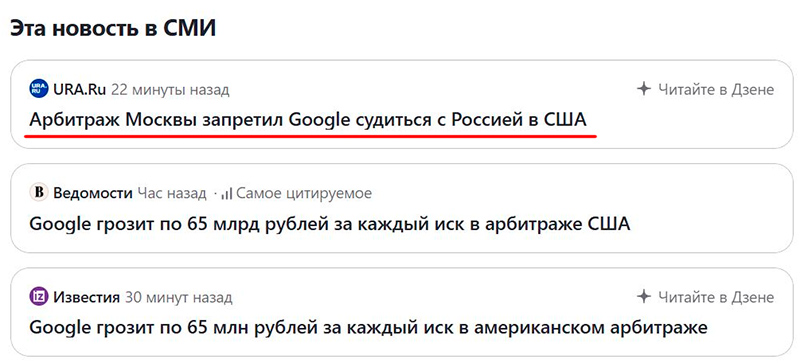Viewport: 800px width, 363px height.
Task: Click the URA.Ru round logo icon
Action: click(x=39, y=89)
